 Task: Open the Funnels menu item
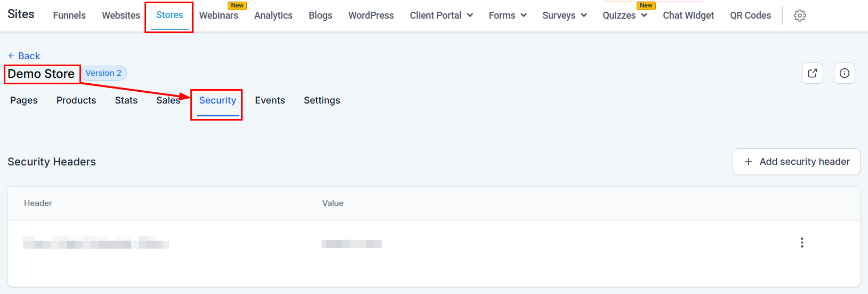click(x=69, y=15)
